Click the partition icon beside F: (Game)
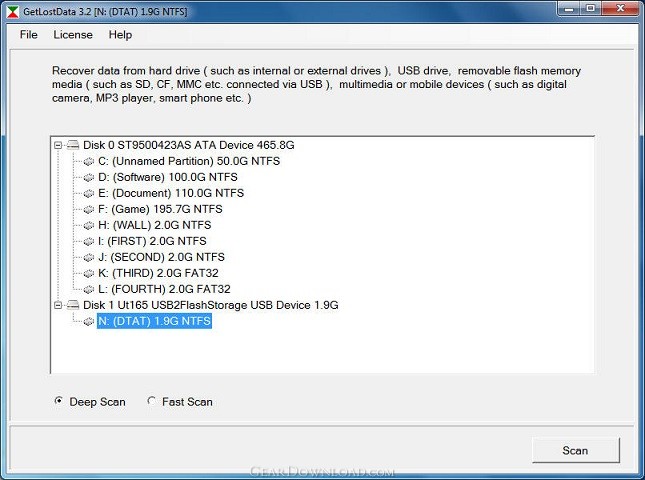 click(x=88, y=209)
